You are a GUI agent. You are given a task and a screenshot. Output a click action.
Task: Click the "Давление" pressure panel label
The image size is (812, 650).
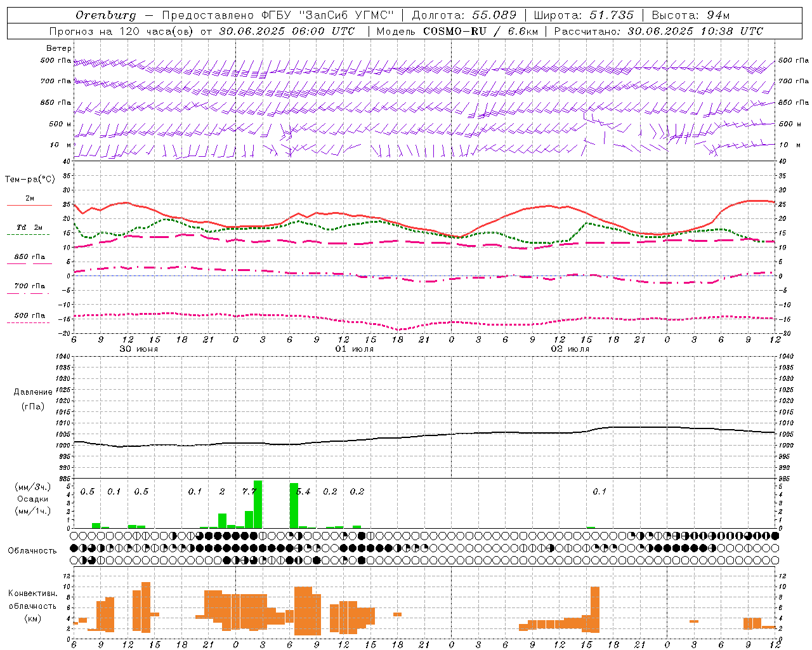33,392
